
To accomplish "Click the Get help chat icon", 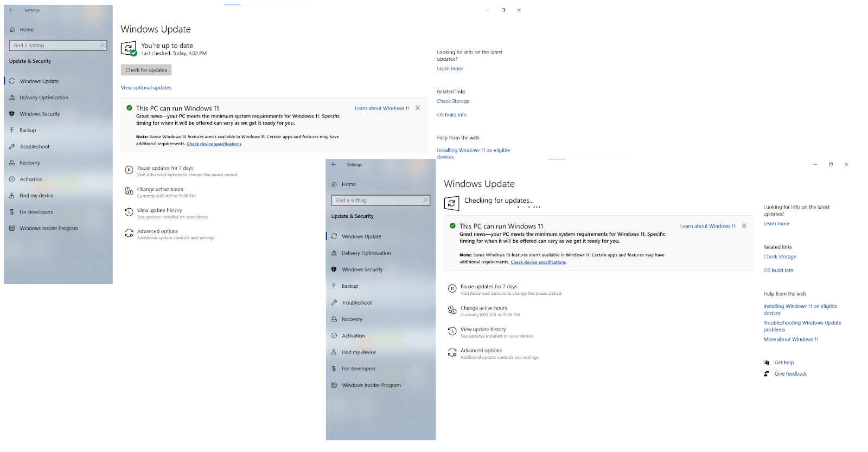I will (x=767, y=363).
